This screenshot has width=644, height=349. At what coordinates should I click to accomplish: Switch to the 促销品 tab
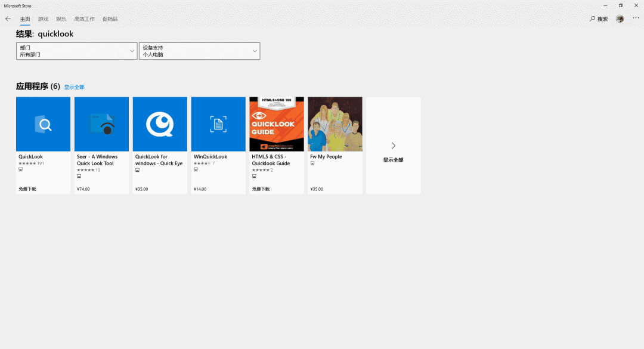coord(110,19)
